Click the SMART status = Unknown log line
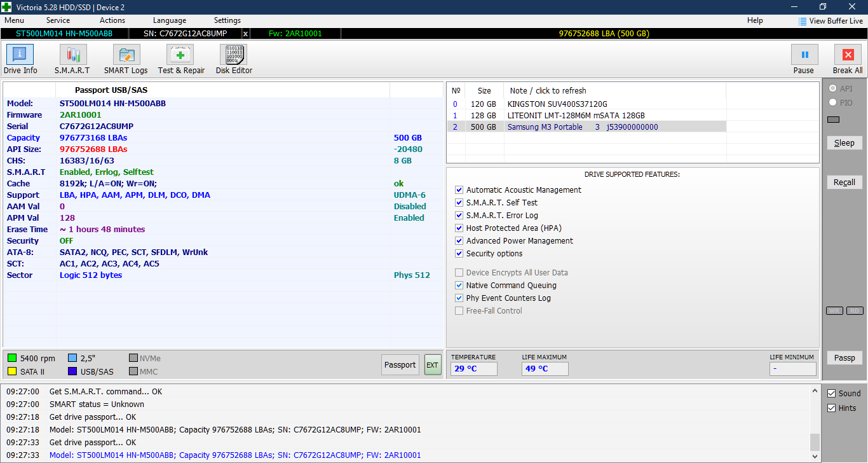The image size is (868, 463). [97, 404]
